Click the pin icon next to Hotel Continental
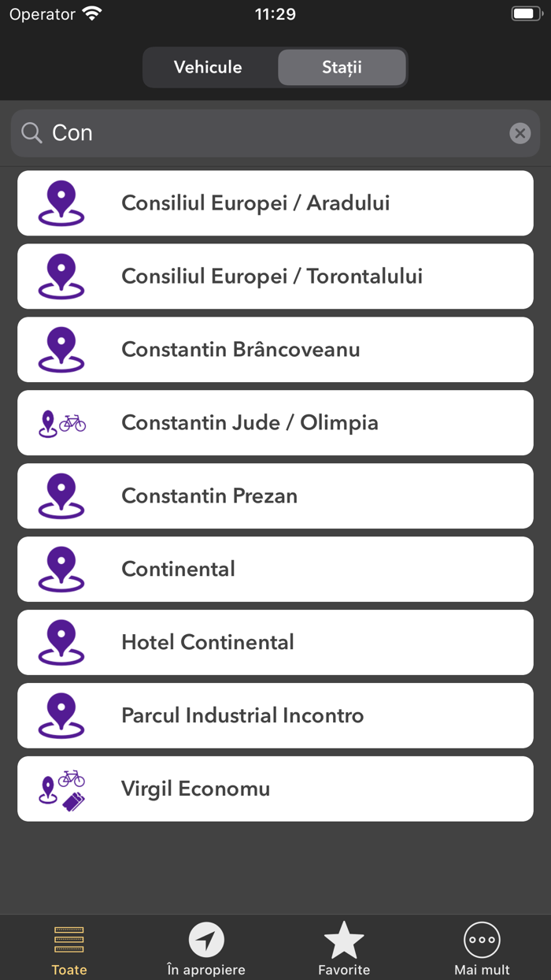This screenshot has height=980, width=551. coord(61,642)
